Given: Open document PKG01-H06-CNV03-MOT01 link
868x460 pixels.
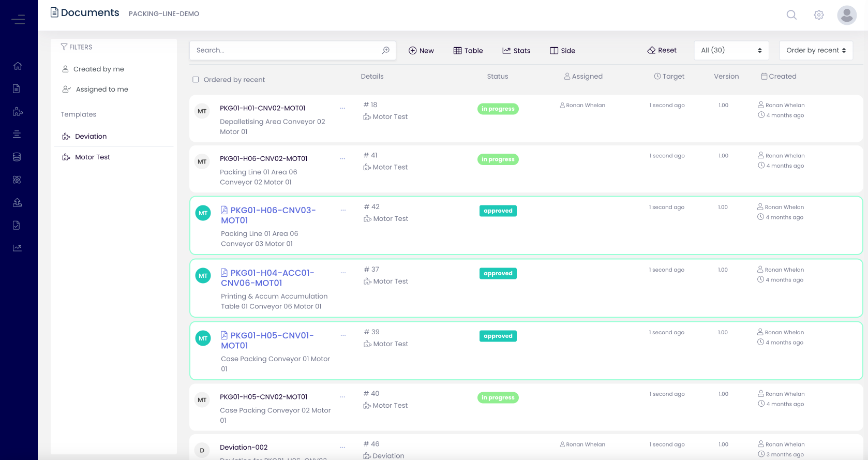Looking at the screenshot, I should [268, 215].
